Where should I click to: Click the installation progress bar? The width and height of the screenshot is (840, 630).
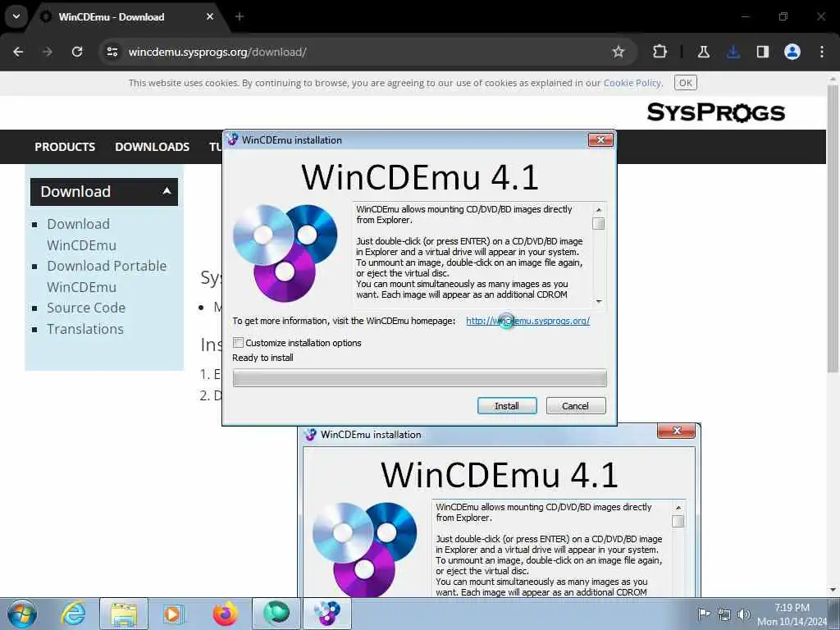(419, 378)
